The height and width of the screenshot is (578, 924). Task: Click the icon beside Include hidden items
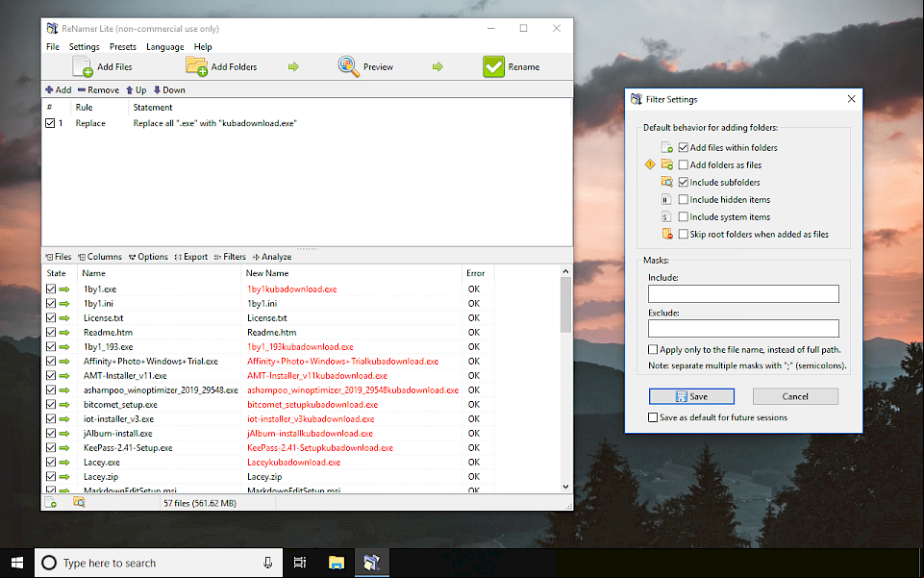(x=666, y=199)
